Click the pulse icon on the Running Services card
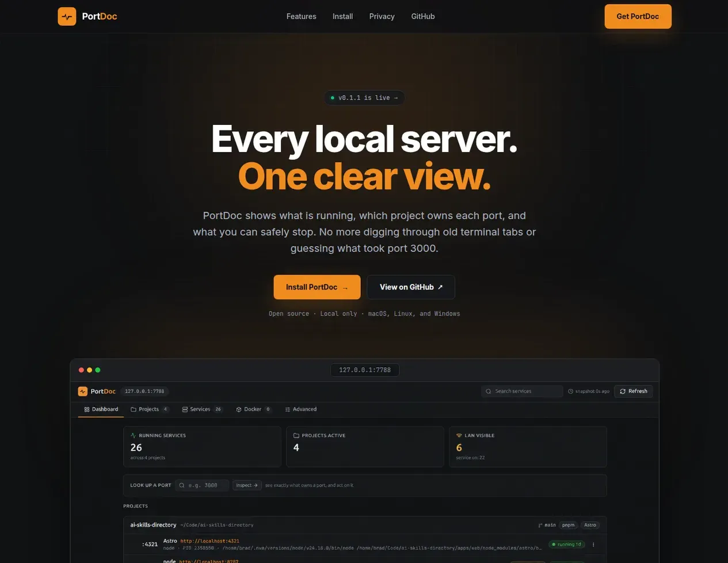This screenshot has width=728, height=563. point(134,436)
